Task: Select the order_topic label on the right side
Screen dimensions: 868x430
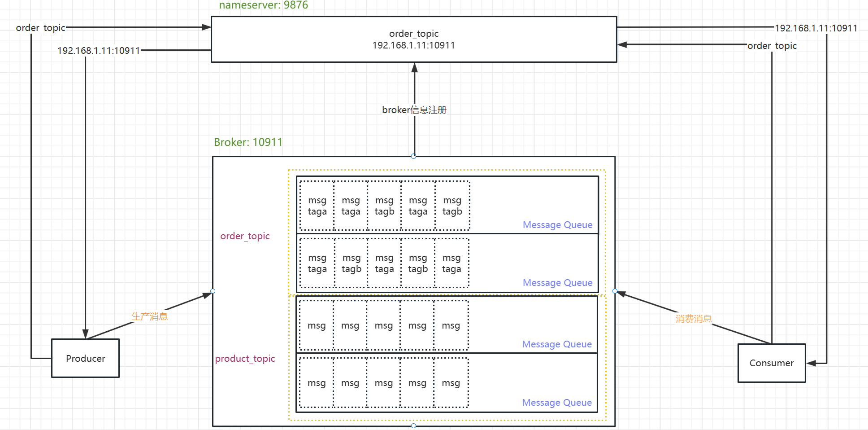Action: pyautogui.click(x=772, y=46)
